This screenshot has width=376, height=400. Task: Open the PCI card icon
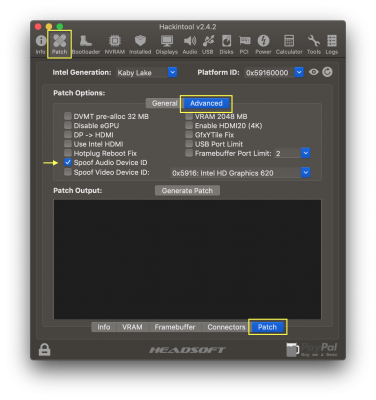[x=244, y=44]
